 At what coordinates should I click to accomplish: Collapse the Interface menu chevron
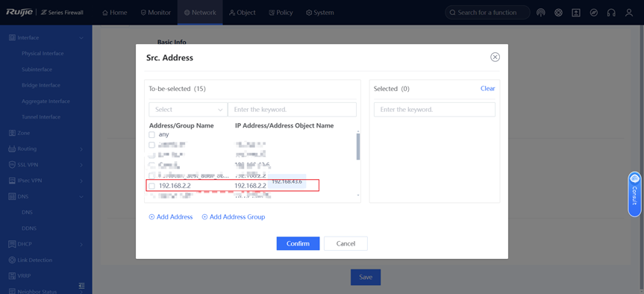point(81,38)
